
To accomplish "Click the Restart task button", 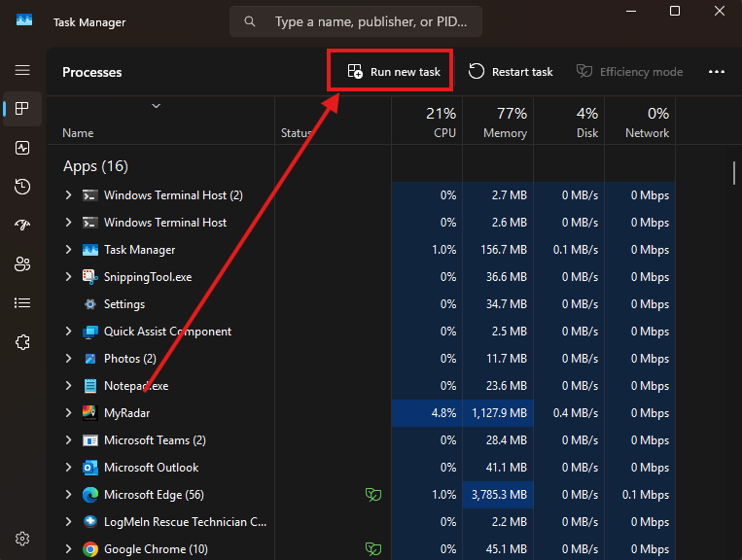I will pyautogui.click(x=511, y=72).
